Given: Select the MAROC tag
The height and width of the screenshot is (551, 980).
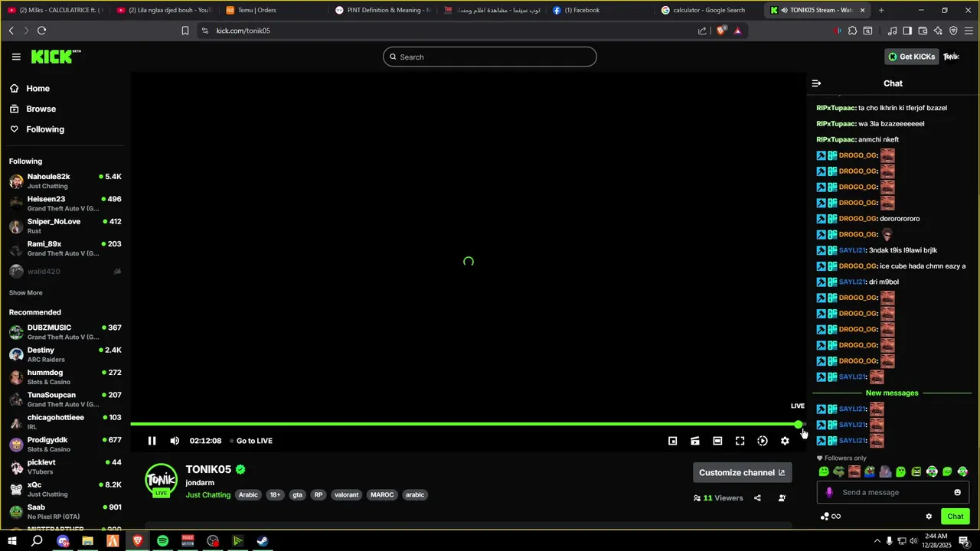Looking at the screenshot, I should pyautogui.click(x=382, y=495).
